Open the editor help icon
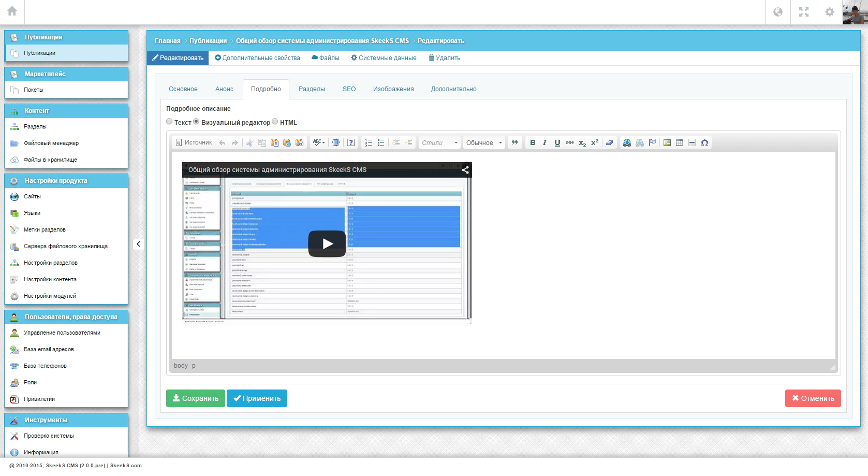The width and height of the screenshot is (868, 476). pyautogui.click(x=351, y=142)
